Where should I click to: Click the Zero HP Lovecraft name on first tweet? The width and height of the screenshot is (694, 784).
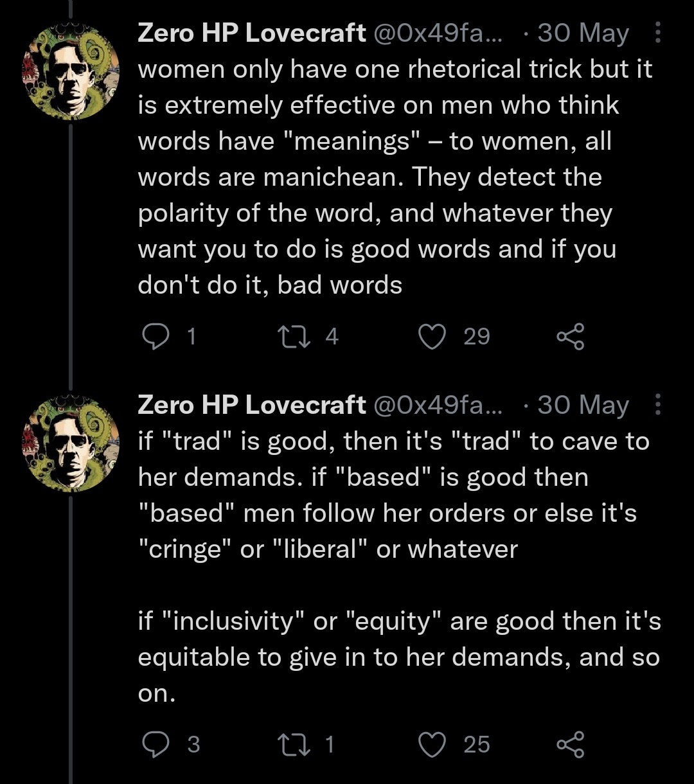pyautogui.click(x=251, y=33)
